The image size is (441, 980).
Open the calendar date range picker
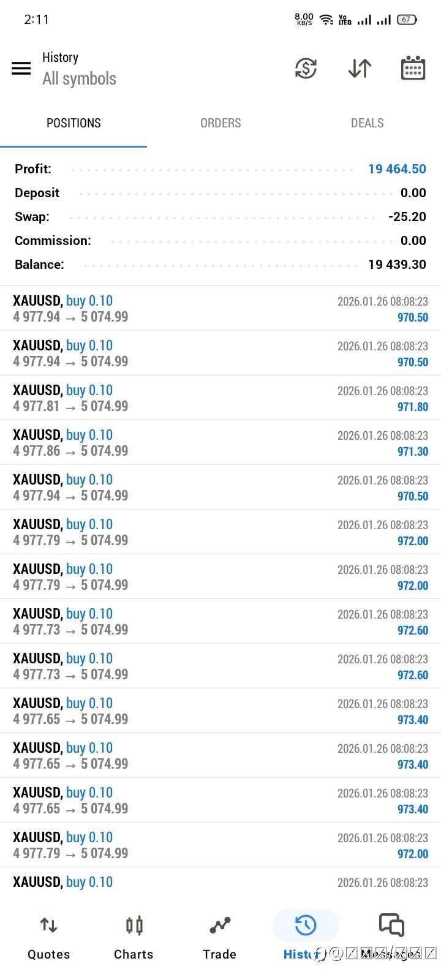[413, 68]
